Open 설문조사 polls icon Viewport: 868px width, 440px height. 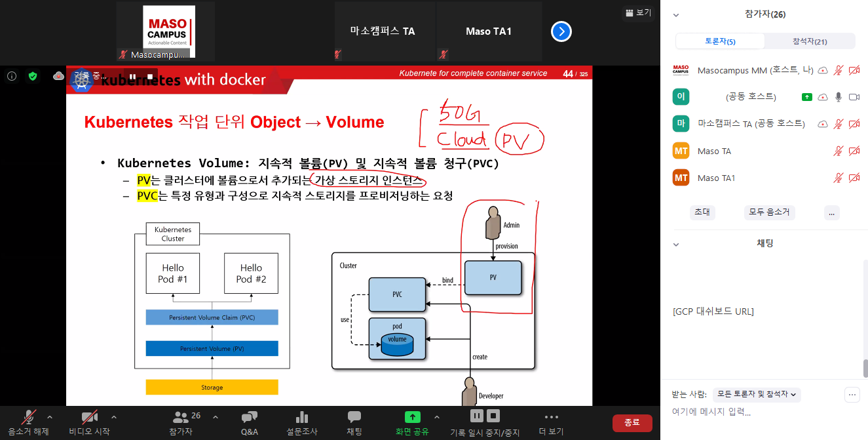tap(301, 417)
